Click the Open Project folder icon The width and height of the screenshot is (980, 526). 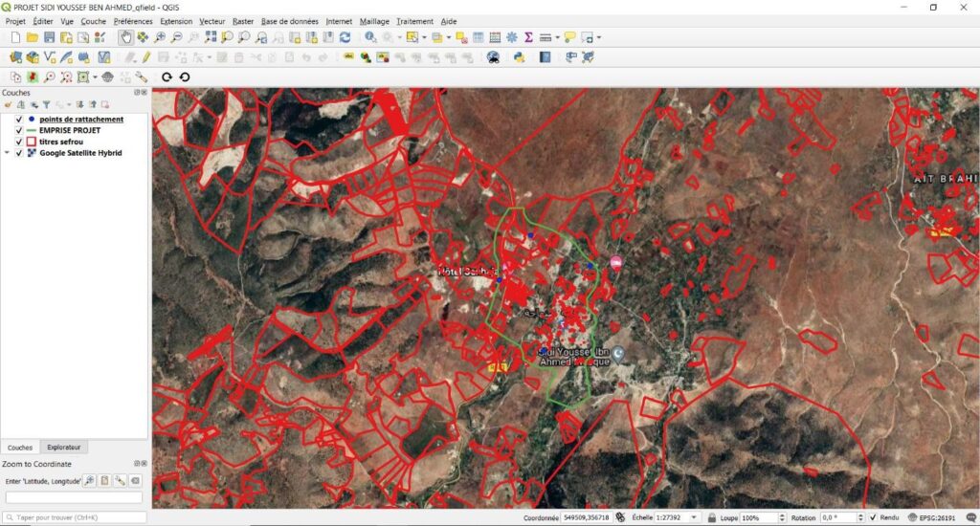[x=33, y=37]
